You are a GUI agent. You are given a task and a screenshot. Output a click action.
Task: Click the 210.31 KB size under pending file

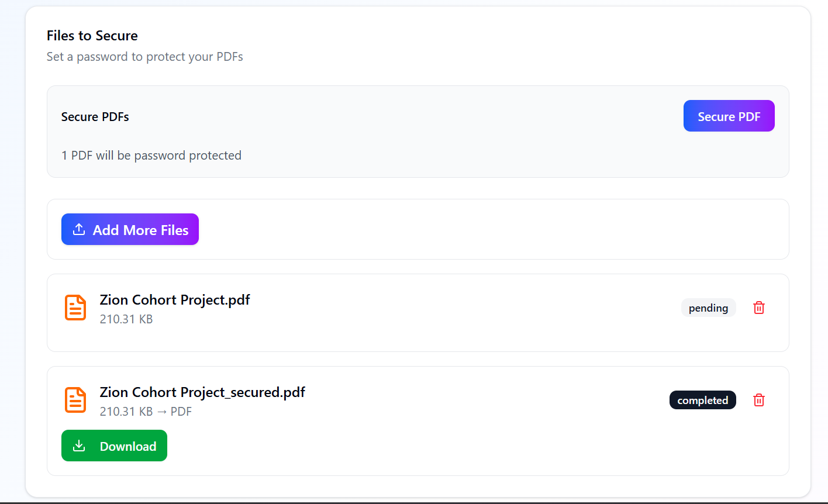[126, 319]
